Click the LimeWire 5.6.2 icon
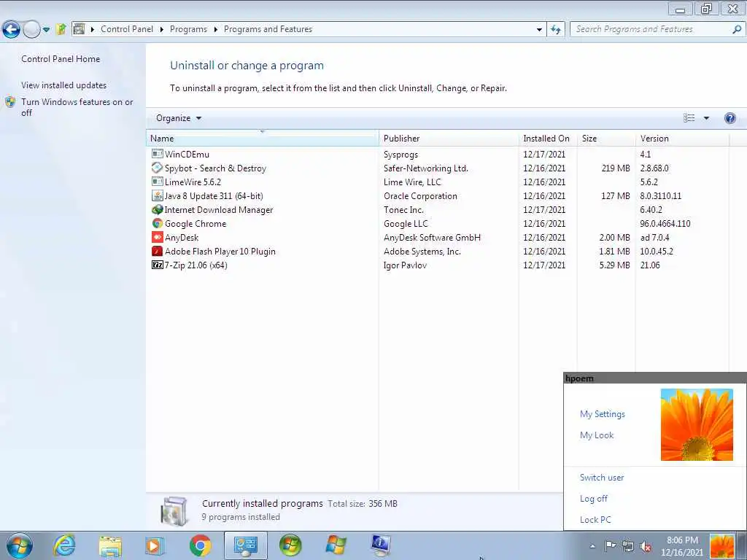Viewport: 747px width, 560px height. point(158,182)
